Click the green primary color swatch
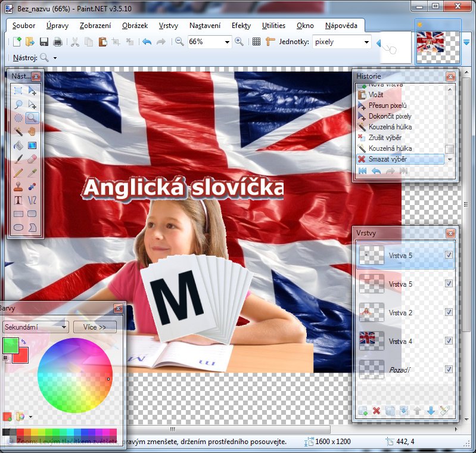The width and height of the screenshot is (476, 453). point(10,346)
